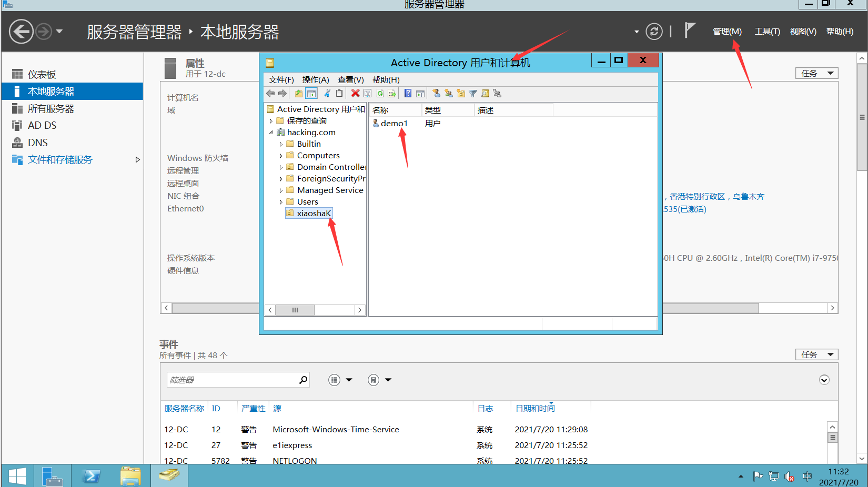Click the blue Help question mark icon
The image size is (868, 487).
pos(408,94)
